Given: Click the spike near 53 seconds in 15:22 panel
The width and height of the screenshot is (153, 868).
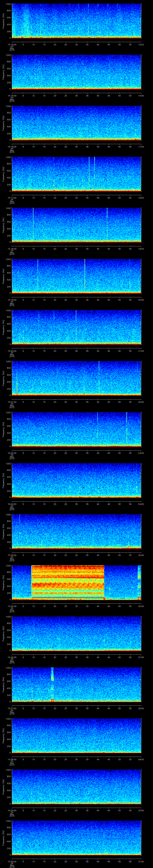Looking at the screenshot, I should tap(126, 427).
